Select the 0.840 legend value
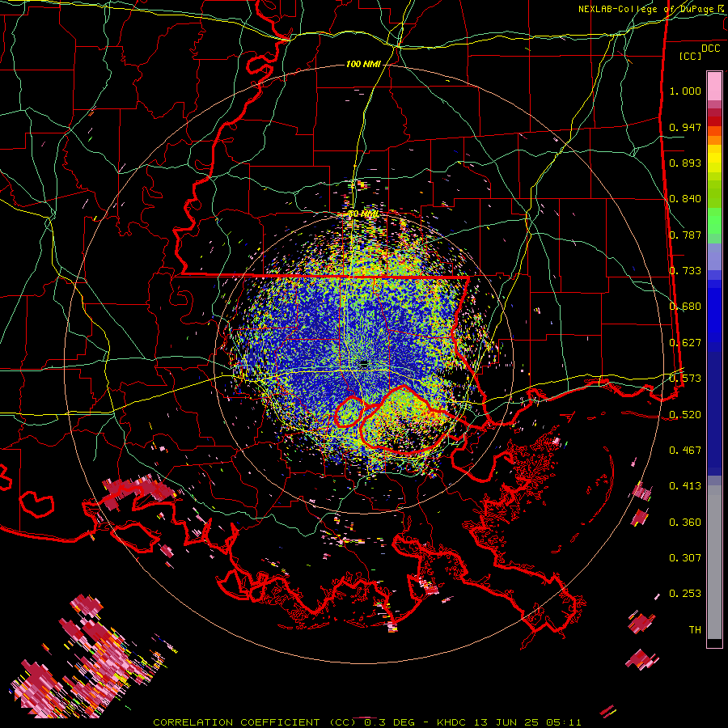 [x=685, y=199]
